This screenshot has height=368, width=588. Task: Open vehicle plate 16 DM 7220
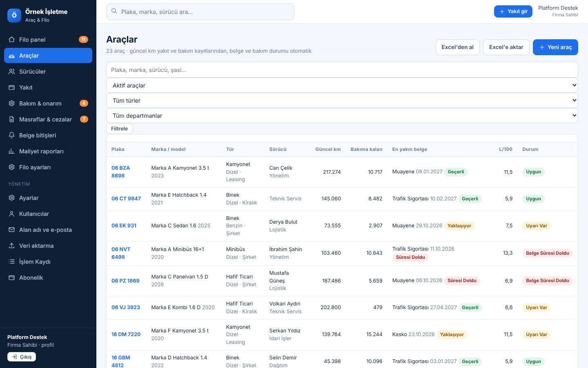point(126,334)
